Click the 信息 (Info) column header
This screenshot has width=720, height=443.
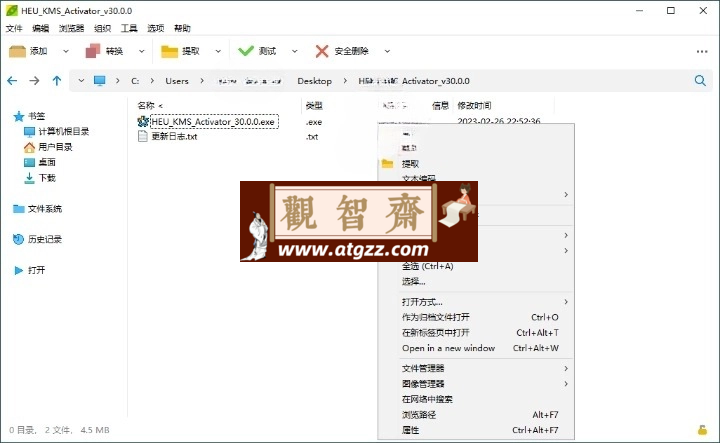[440, 106]
